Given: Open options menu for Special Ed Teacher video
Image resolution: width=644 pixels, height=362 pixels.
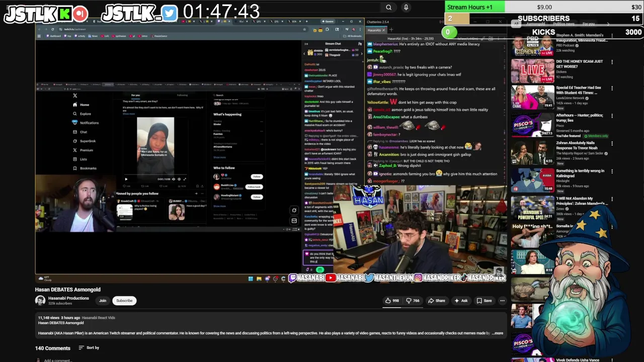Looking at the screenshot, I should pyautogui.click(x=612, y=88).
